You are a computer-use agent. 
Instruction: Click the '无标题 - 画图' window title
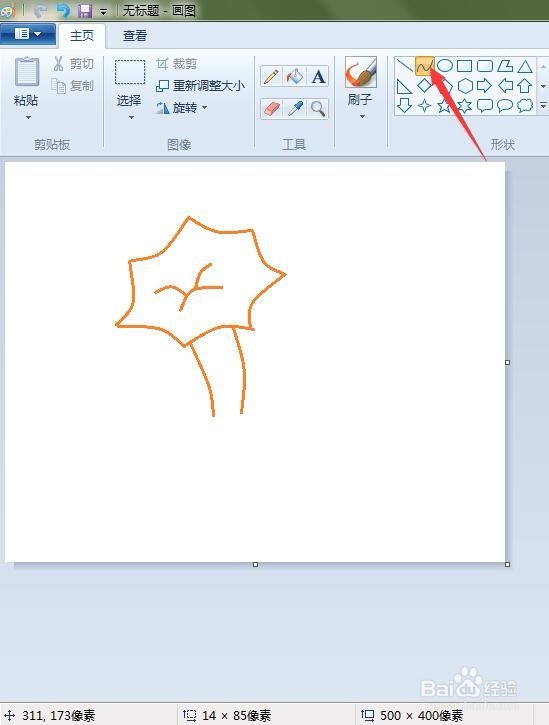tap(159, 10)
